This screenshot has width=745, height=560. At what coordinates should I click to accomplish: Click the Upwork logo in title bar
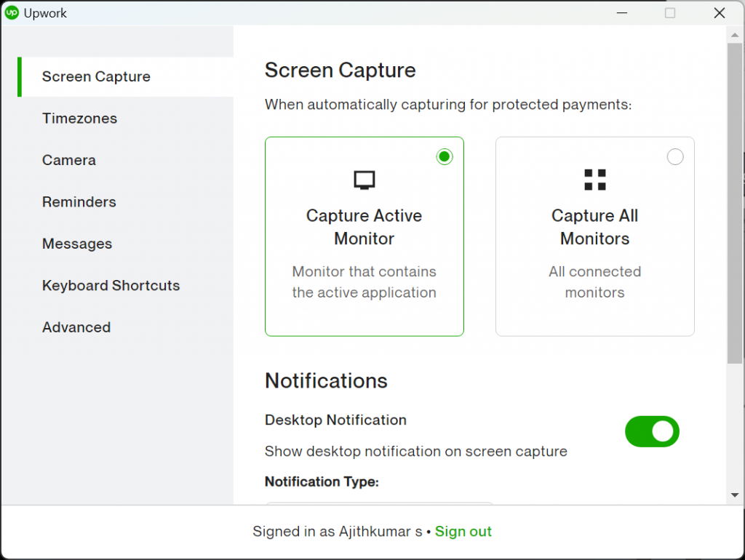12,13
